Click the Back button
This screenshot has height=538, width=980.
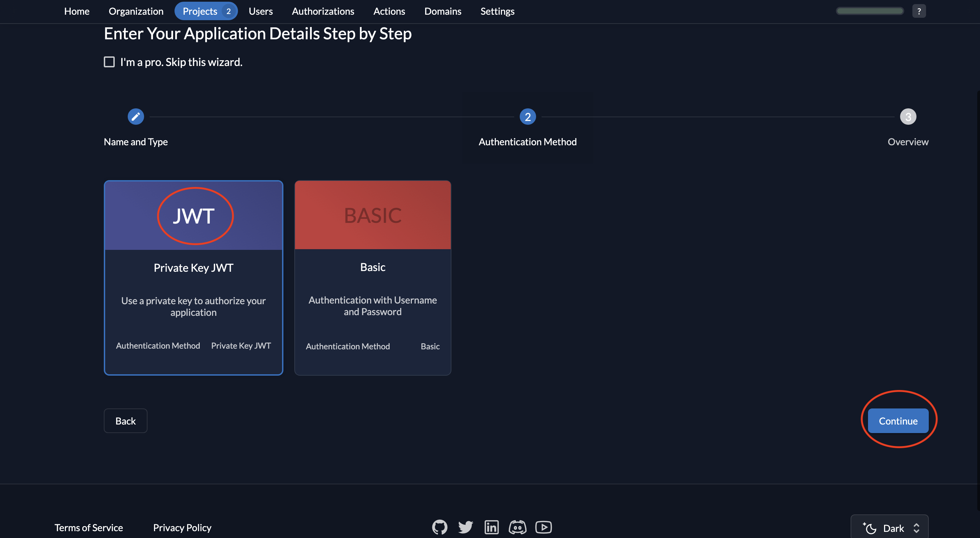(125, 421)
